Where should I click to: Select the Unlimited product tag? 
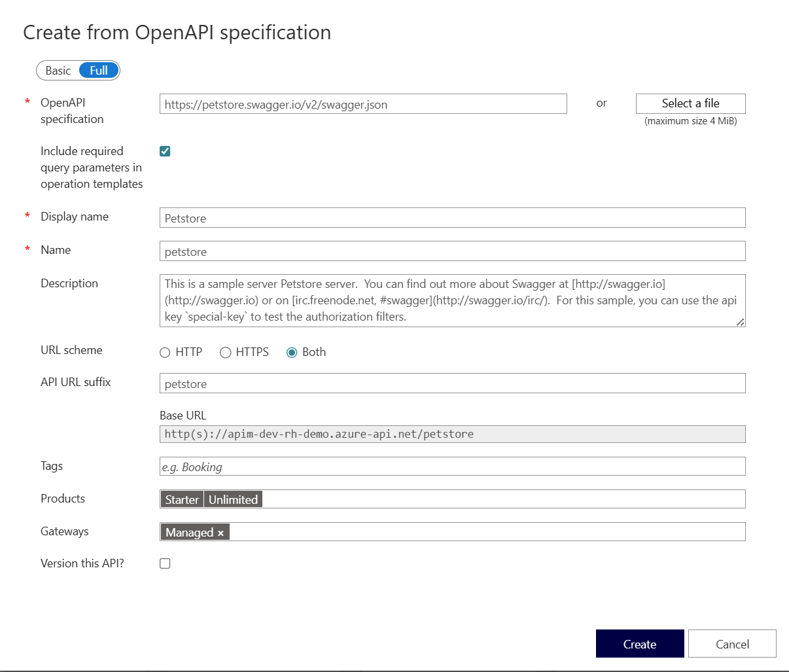tap(233, 499)
